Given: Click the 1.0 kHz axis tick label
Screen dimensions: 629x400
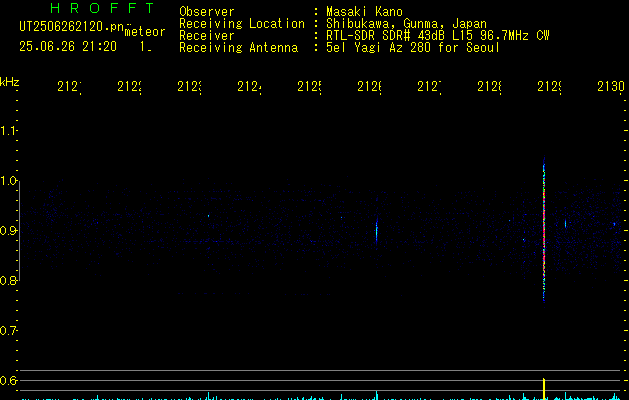Looking at the screenshot, I should 8,181.
